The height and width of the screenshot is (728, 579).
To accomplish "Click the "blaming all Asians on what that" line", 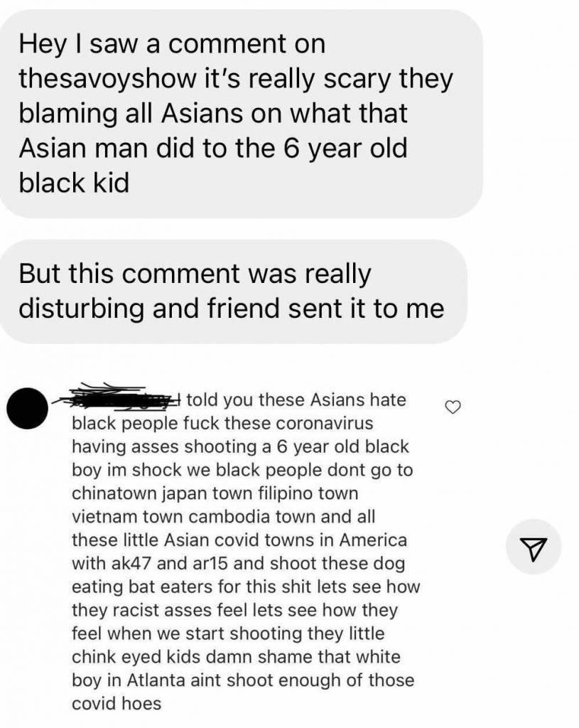I will coord(213,113).
